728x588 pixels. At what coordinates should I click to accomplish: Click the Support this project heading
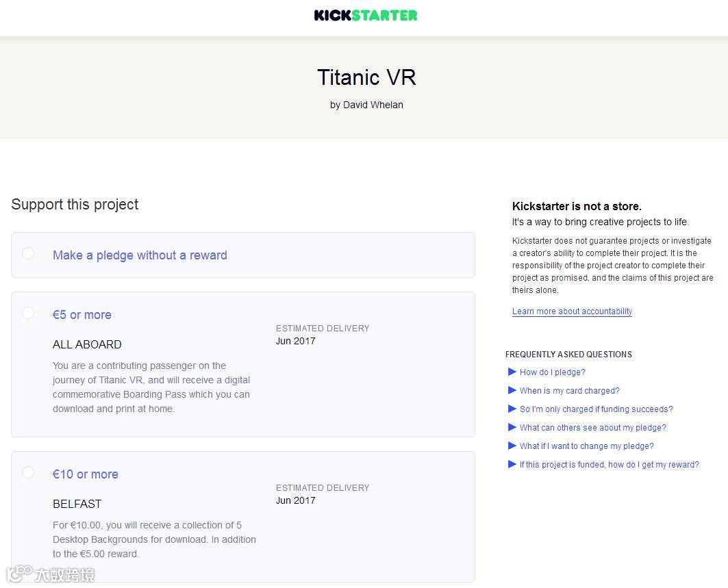click(75, 205)
